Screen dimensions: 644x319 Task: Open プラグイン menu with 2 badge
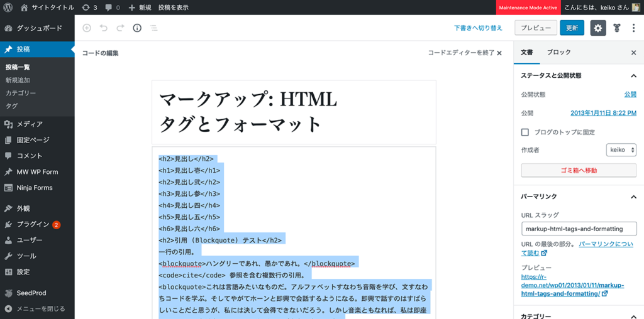(x=37, y=224)
